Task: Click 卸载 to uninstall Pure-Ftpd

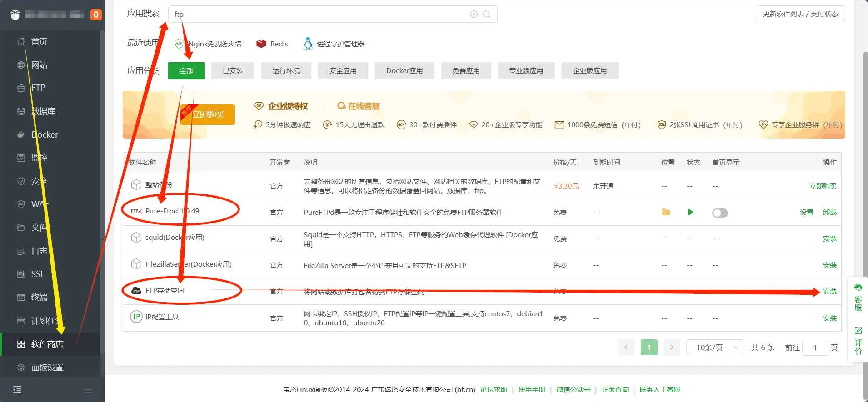Action: click(x=830, y=212)
